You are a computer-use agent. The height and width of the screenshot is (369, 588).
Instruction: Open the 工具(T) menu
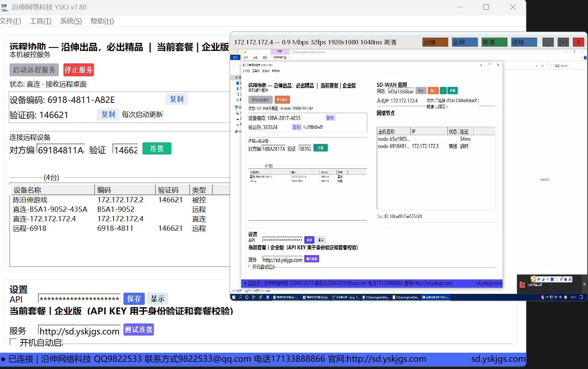tap(40, 21)
